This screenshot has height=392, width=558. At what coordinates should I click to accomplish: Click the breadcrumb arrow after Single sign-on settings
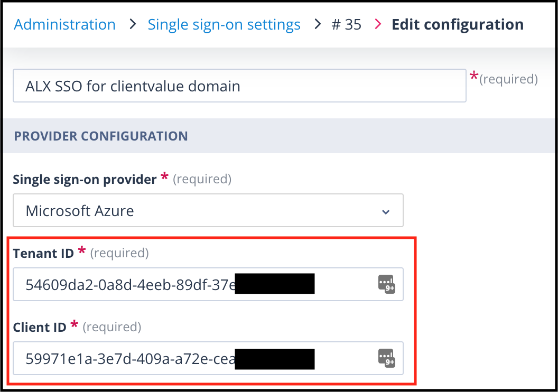click(318, 24)
